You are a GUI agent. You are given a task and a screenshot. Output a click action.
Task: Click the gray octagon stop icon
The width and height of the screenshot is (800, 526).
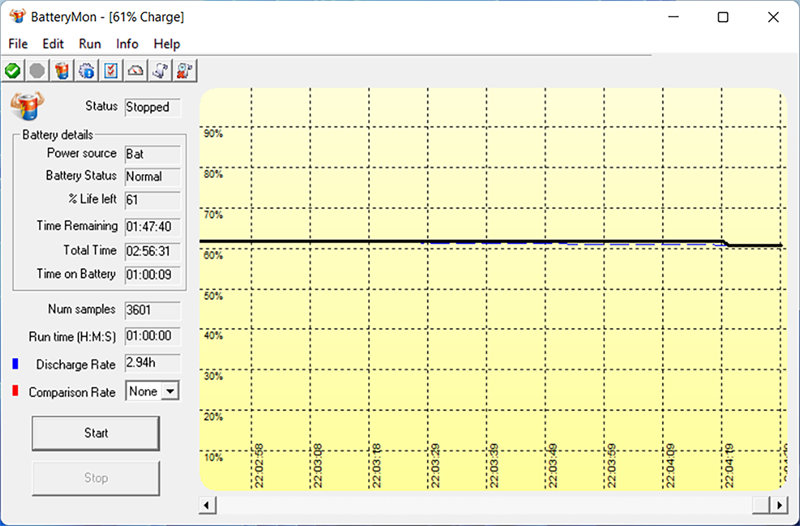pos(37,70)
